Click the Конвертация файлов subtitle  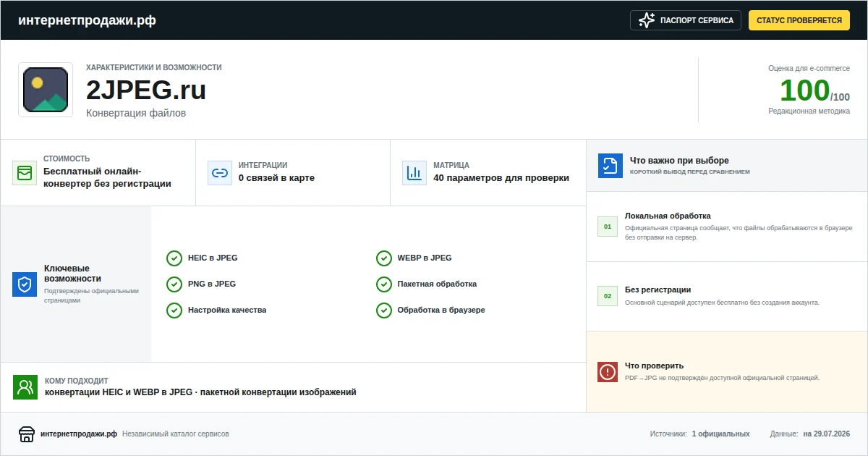136,113
